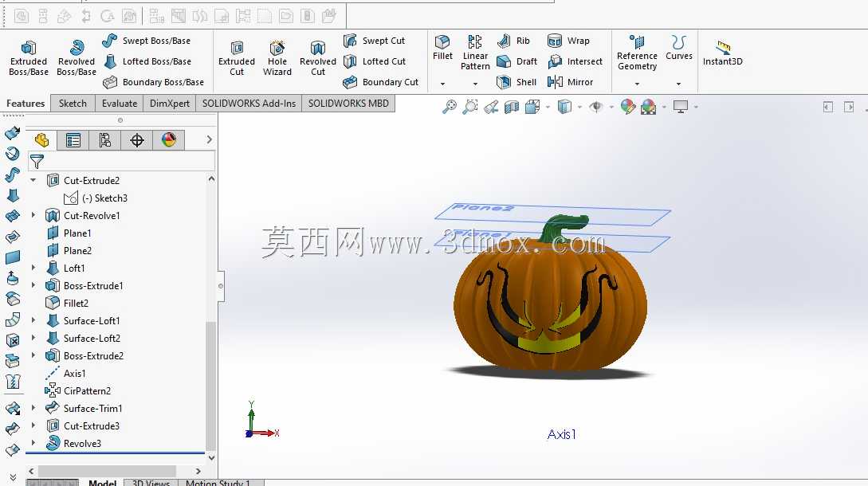Open the Model tab at bottom
The height and width of the screenshot is (486, 868).
pyautogui.click(x=102, y=483)
